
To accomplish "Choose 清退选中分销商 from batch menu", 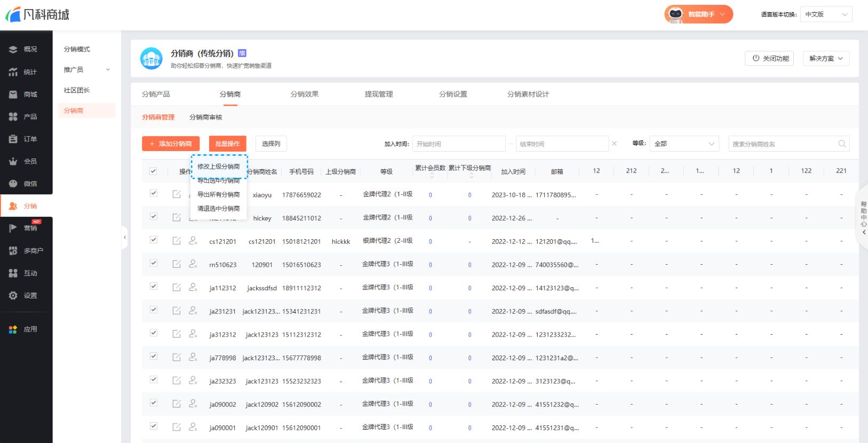I will pyautogui.click(x=219, y=209).
